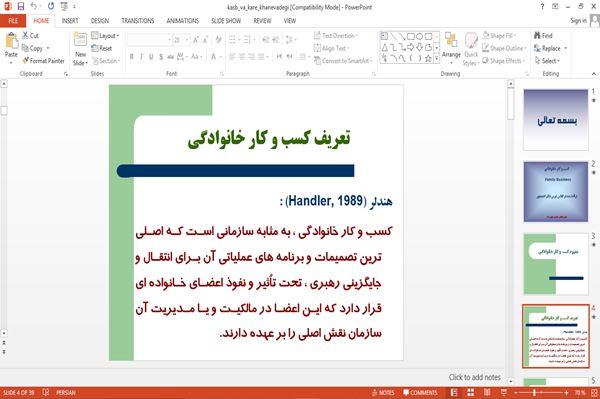Redo the action in the quick access toolbar
The height and width of the screenshot is (399, 600).
pyautogui.click(x=51, y=7)
